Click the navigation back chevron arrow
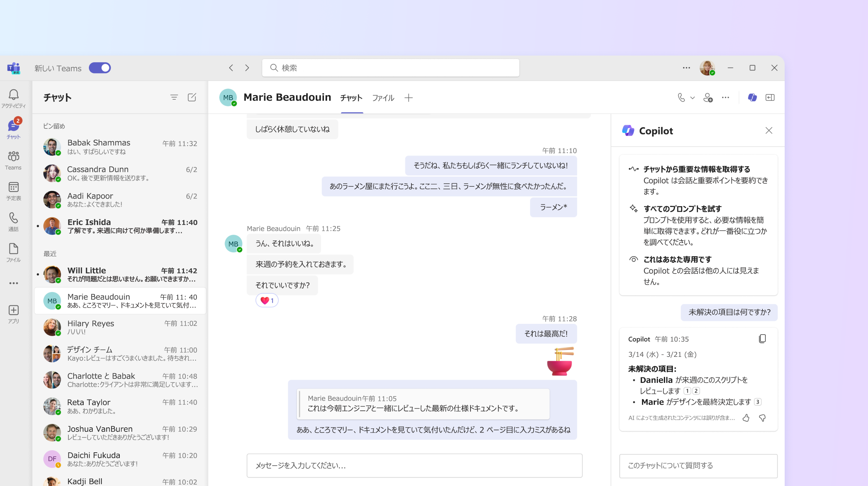This screenshot has width=868, height=486. click(231, 68)
